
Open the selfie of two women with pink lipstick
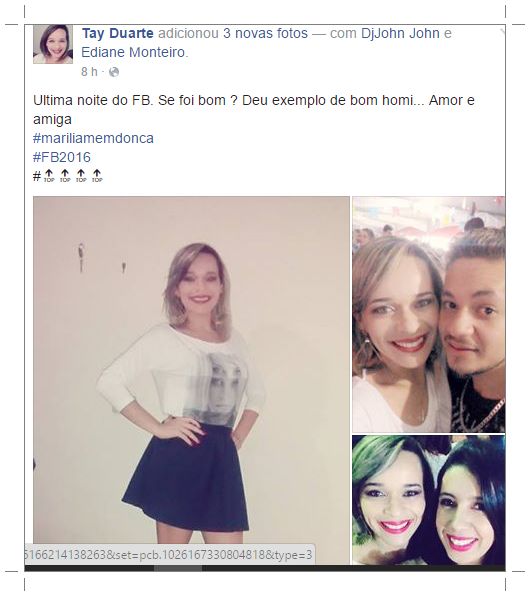(x=428, y=500)
